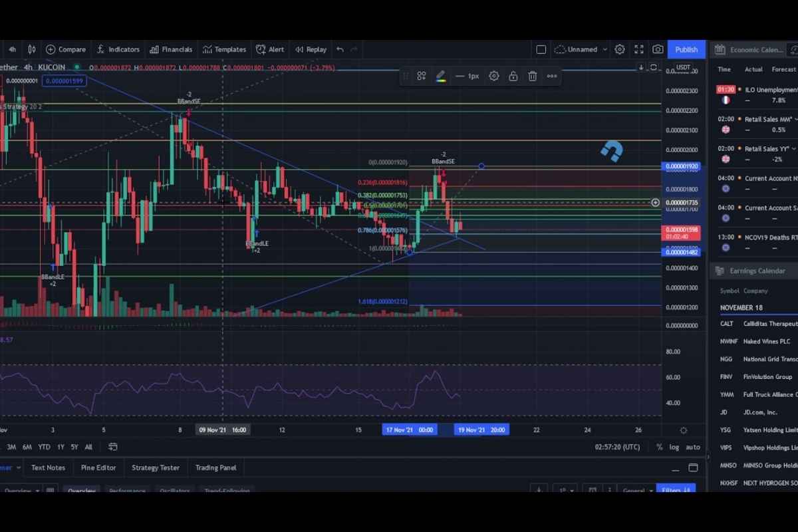Click the 02:57:20 (UTC) timezone clock
Screen dimensions: 798x532
coord(617,447)
